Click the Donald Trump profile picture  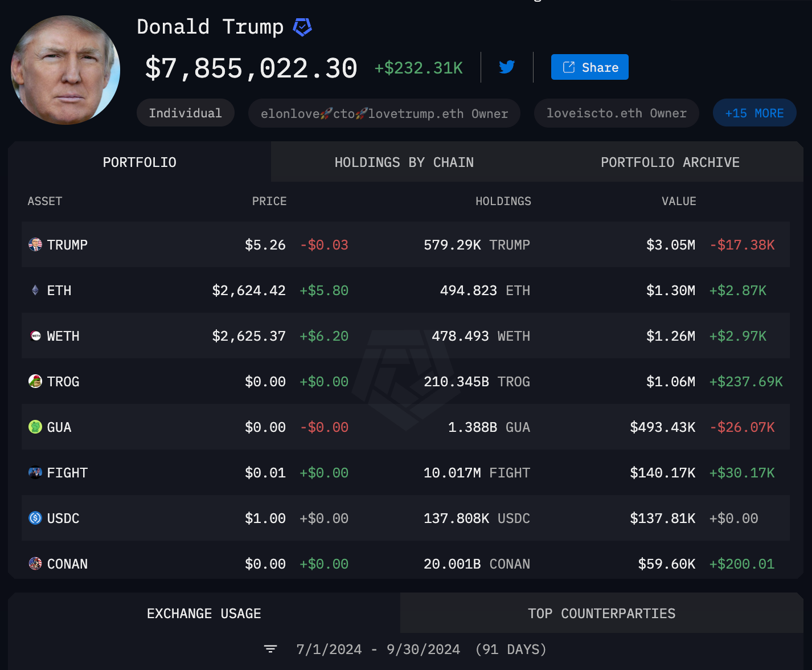(65, 70)
